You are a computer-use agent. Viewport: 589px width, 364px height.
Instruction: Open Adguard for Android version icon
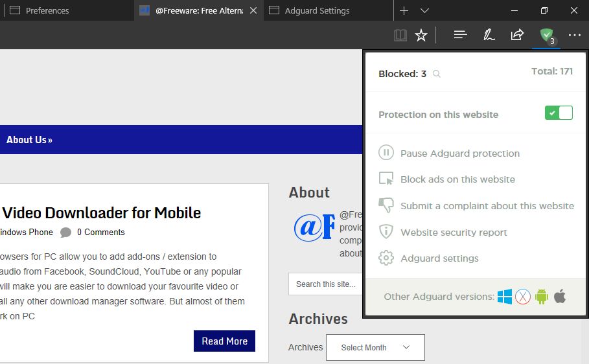(x=542, y=297)
